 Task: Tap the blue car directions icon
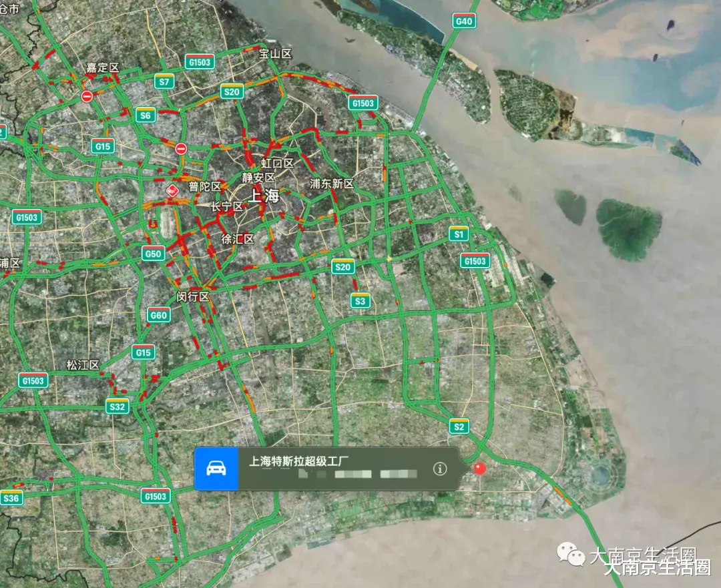tap(216, 469)
